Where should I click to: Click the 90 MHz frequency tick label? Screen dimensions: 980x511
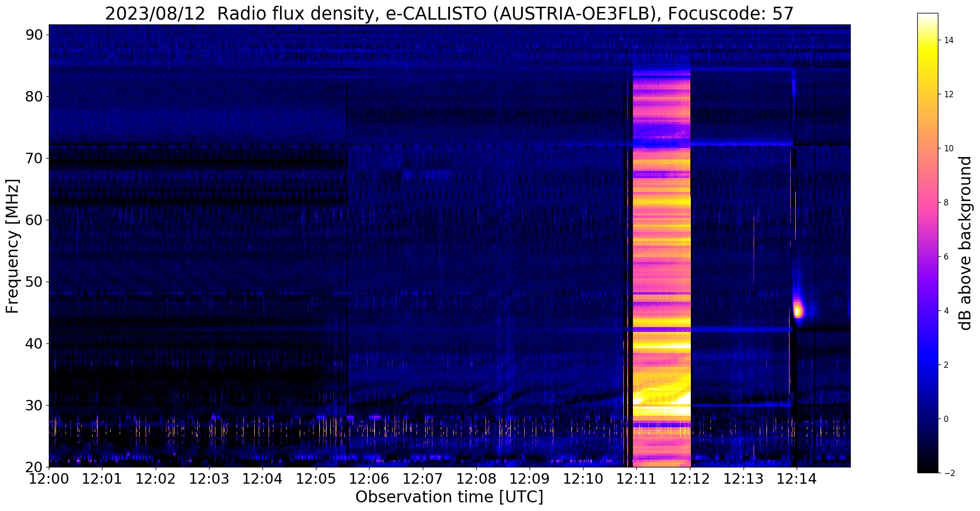pos(35,34)
